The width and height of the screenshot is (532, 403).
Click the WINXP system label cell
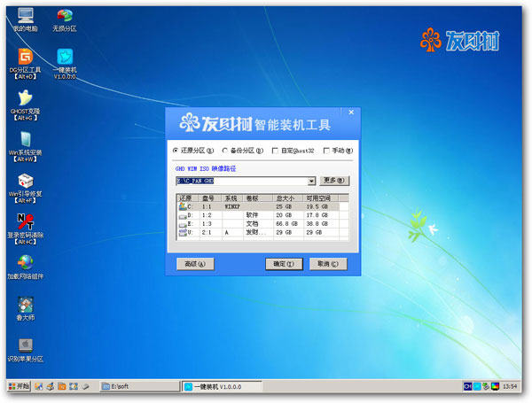pyautogui.click(x=232, y=206)
